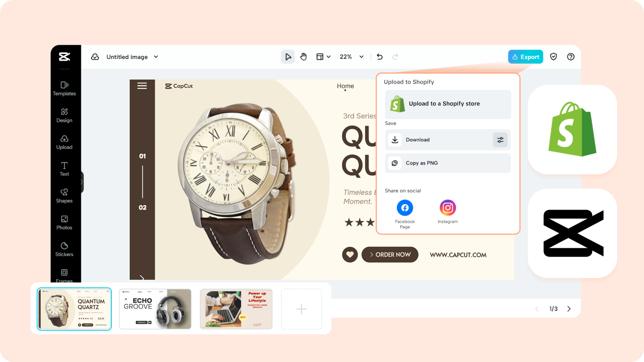This screenshot has width=644, height=362.
Task: Go to the next page arrow
Action: (x=569, y=309)
